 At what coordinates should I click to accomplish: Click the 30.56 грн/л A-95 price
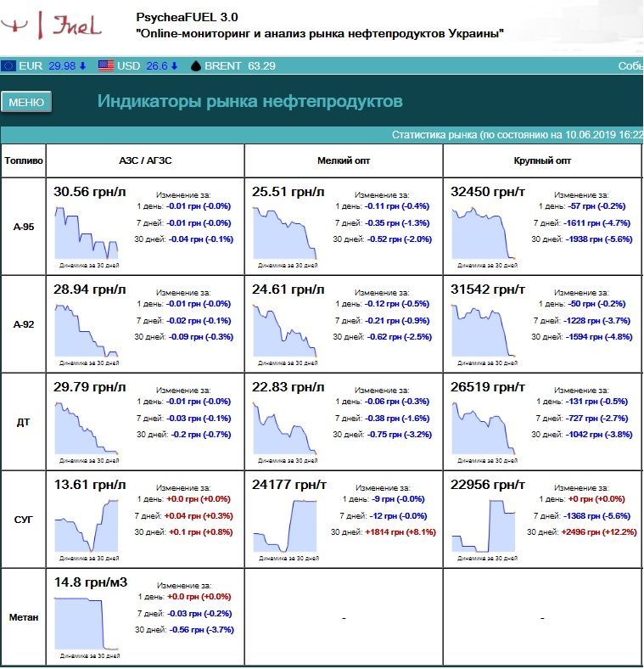(89, 192)
